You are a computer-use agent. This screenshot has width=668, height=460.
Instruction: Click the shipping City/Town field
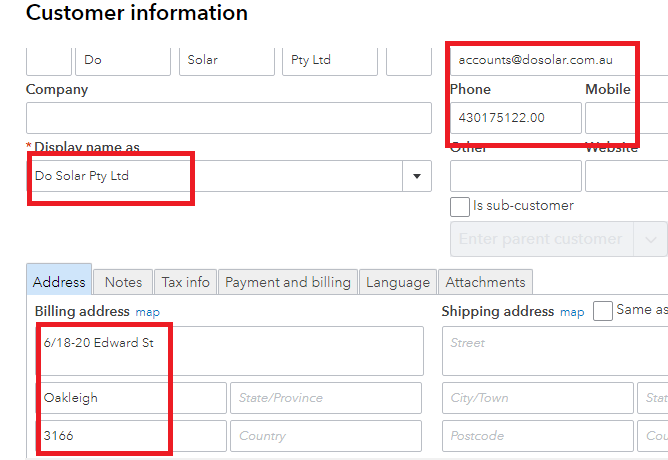click(x=538, y=398)
